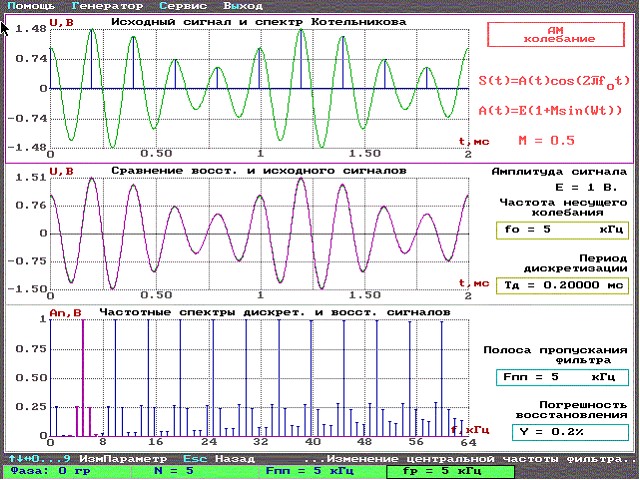Click the Исходный сигнал и спектр Котельникова graph title
Viewport: 640px width, 480px height.
click(x=258, y=21)
